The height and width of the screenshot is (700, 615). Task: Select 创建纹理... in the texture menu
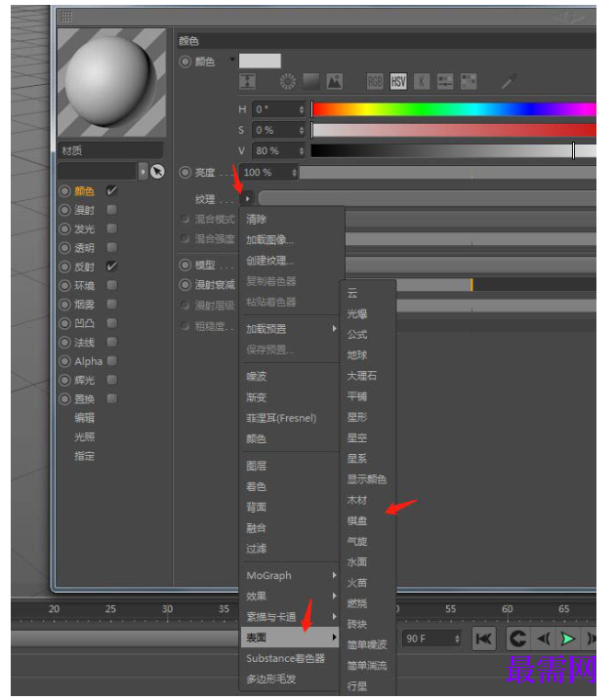point(270,261)
